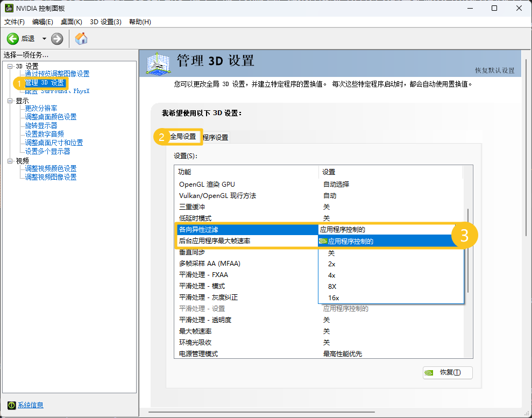Open 各向异性过滤 value combo box
The height and width of the screenshot is (418, 532).
coord(390,230)
